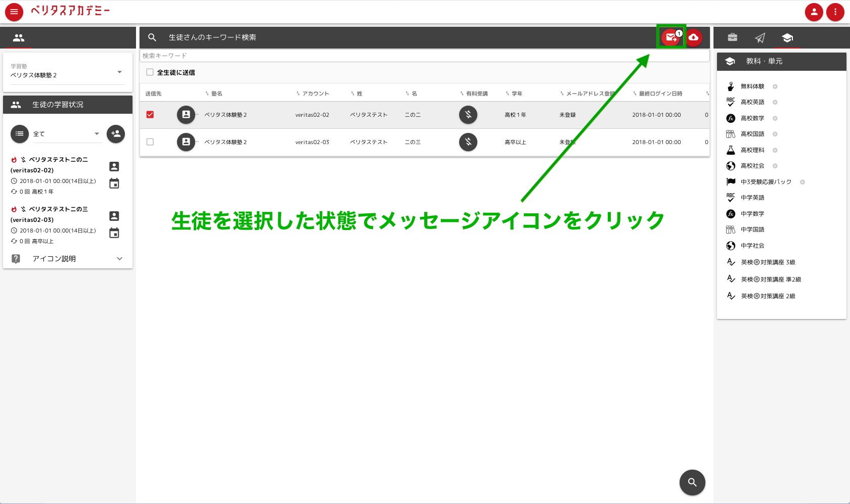Screen dimensions: 850x504
Task: Click the briefcase icon in the right toolbar
Action: click(733, 37)
